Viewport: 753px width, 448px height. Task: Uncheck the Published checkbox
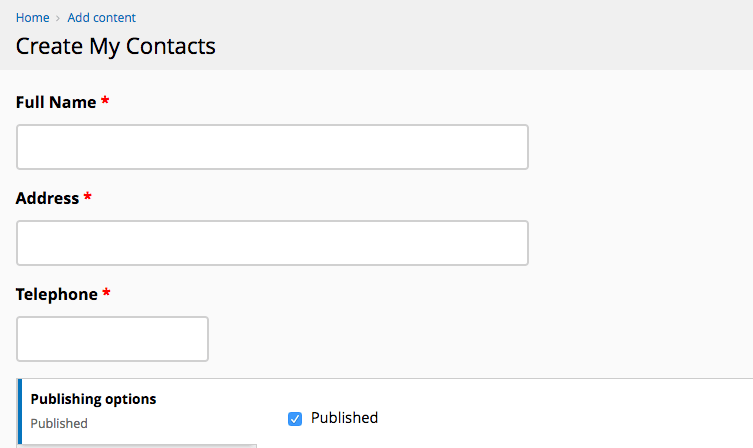click(x=295, y=419)
